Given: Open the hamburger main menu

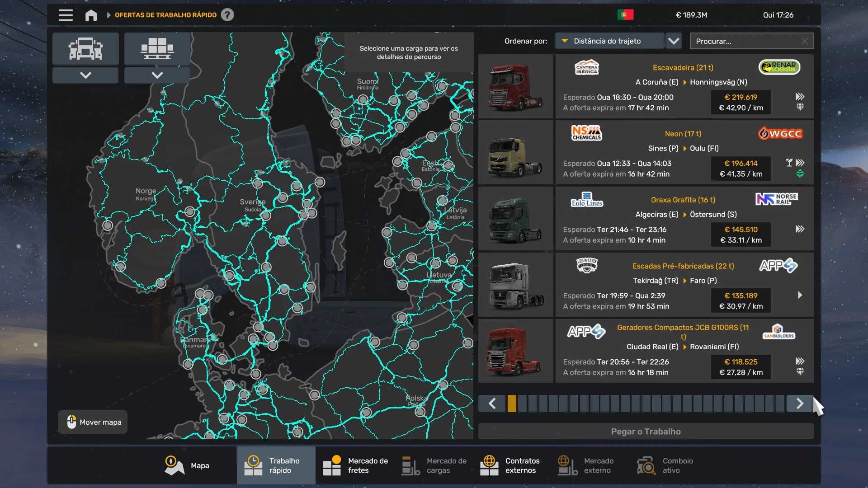Looking at the screenshot, I should [66, 15].
